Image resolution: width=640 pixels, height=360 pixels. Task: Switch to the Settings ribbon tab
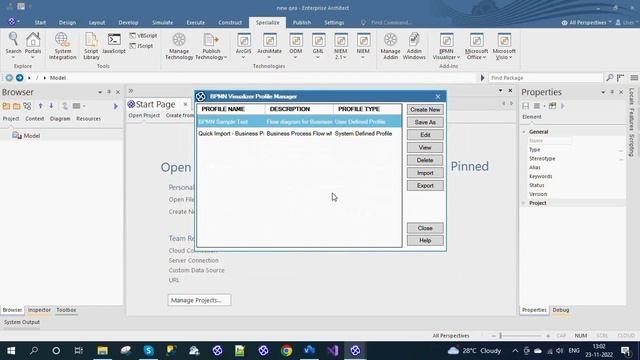(334, 22)
